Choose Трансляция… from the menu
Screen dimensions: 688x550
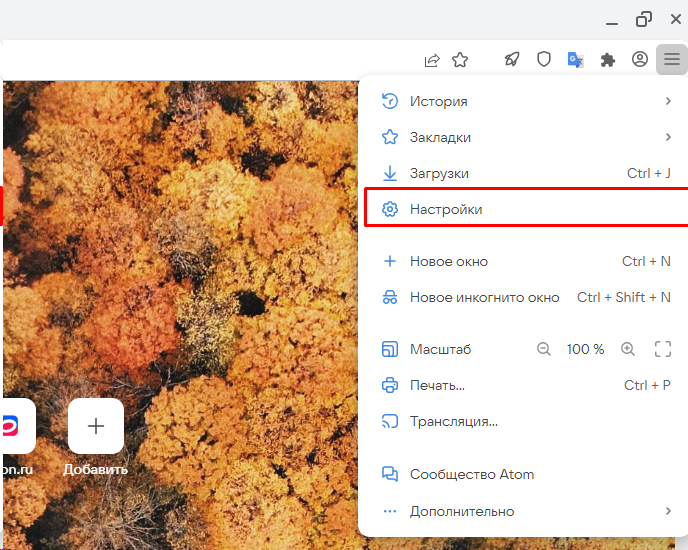pyautogui.click(x=526, y=421)
